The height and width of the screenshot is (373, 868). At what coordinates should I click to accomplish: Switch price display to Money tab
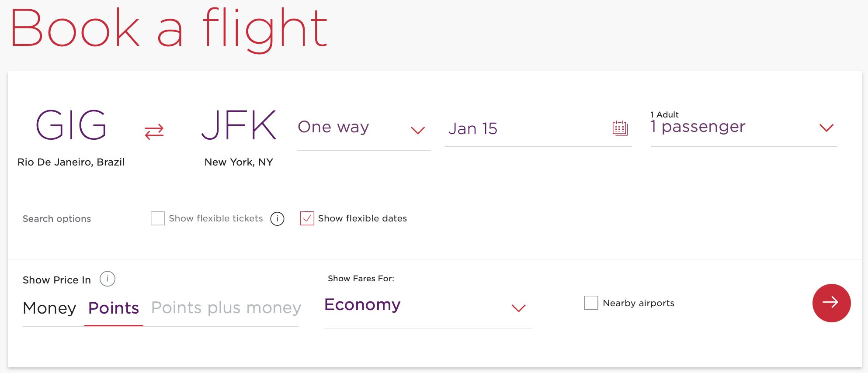tap(49, 308)
